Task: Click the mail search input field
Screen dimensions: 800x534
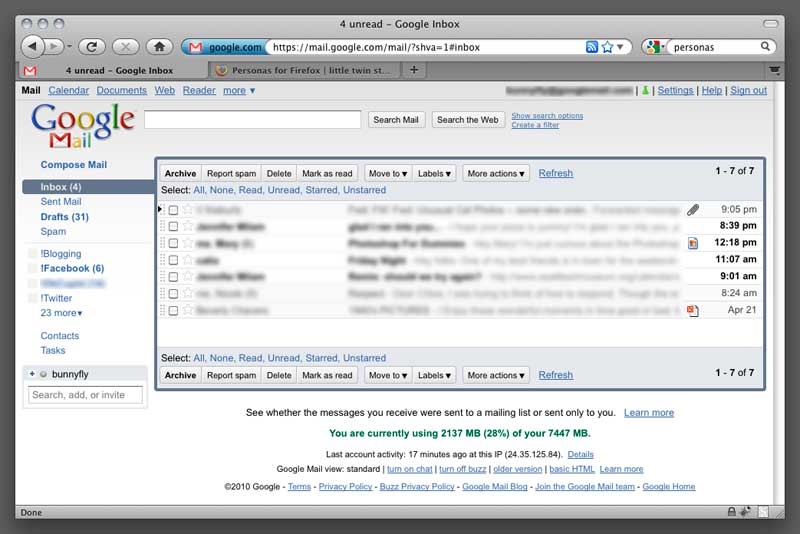Action: tap(253, 120)
